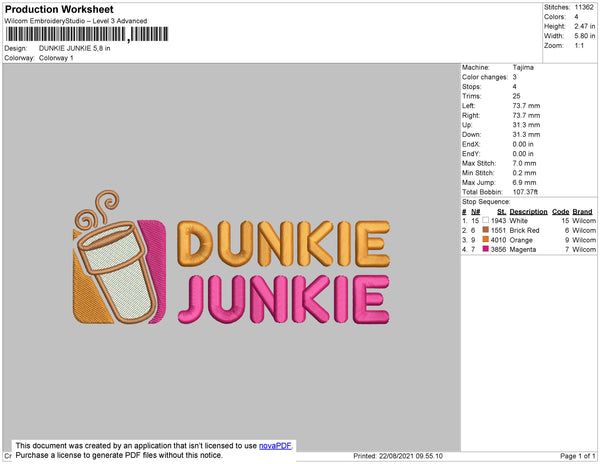Click the stitch count value 11362
The height and width of the screenshot is (464, 600).
tap(584, 7)
